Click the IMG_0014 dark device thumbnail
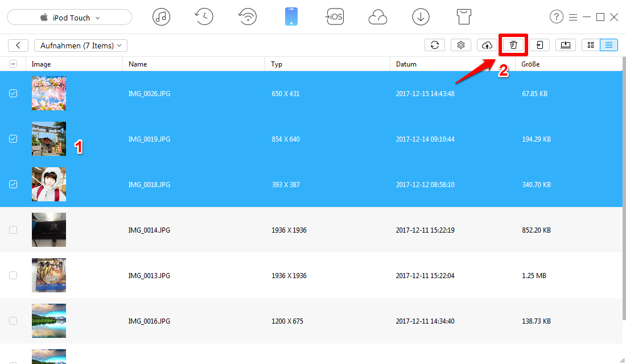 pos(49,230)
